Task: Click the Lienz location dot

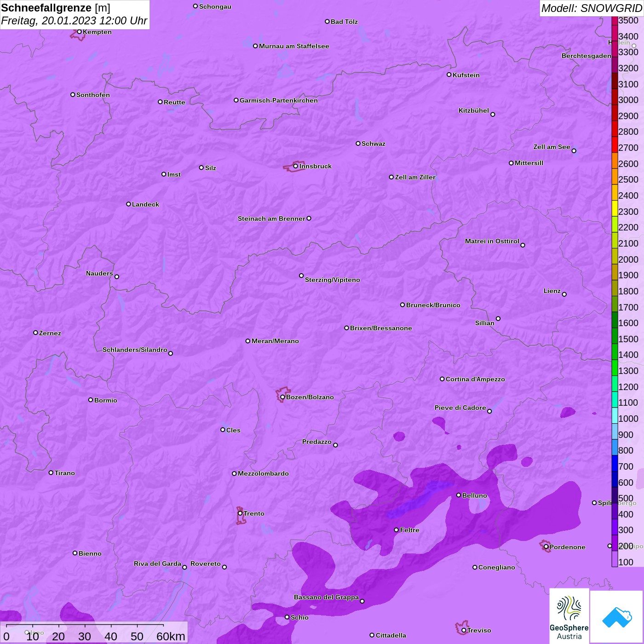Action: click(564, 294)
